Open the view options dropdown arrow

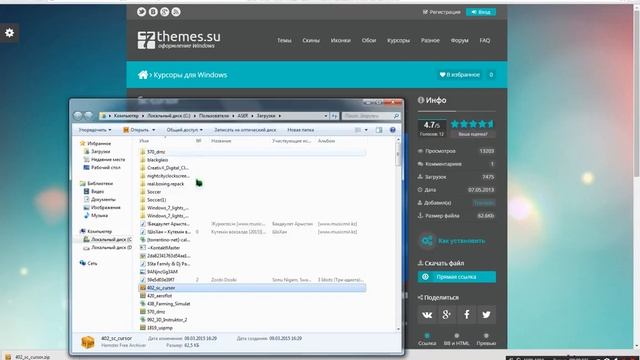(366, 130)
